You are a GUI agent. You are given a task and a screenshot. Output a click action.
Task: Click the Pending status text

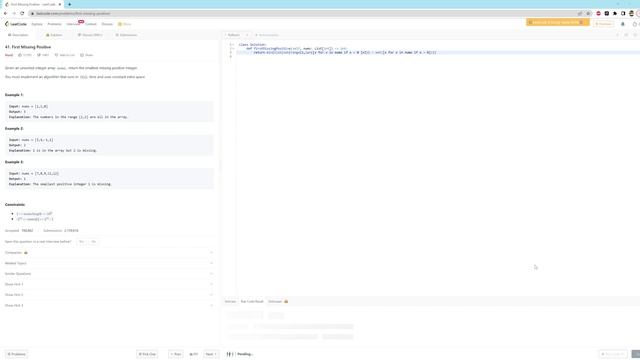tap(245, 354)
